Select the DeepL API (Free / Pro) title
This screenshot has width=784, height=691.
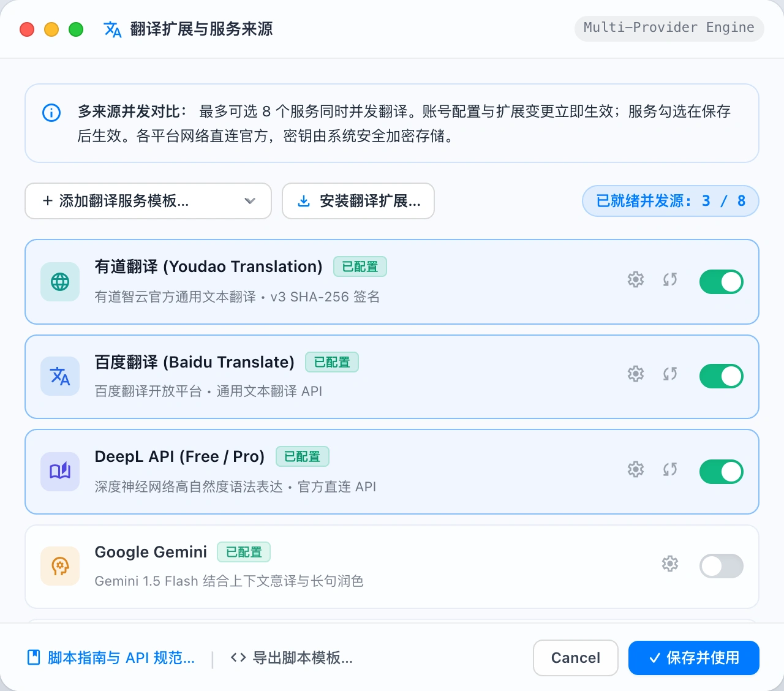179,456
